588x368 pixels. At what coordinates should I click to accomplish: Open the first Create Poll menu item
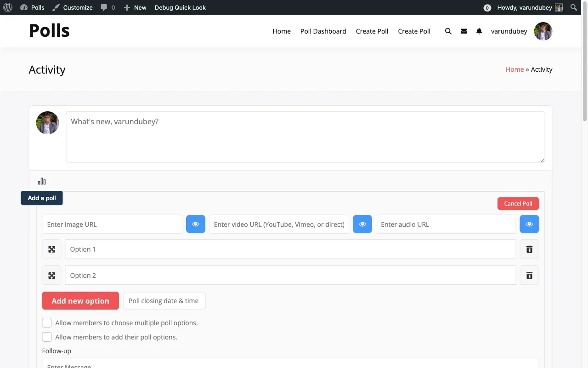click(372, 31)
